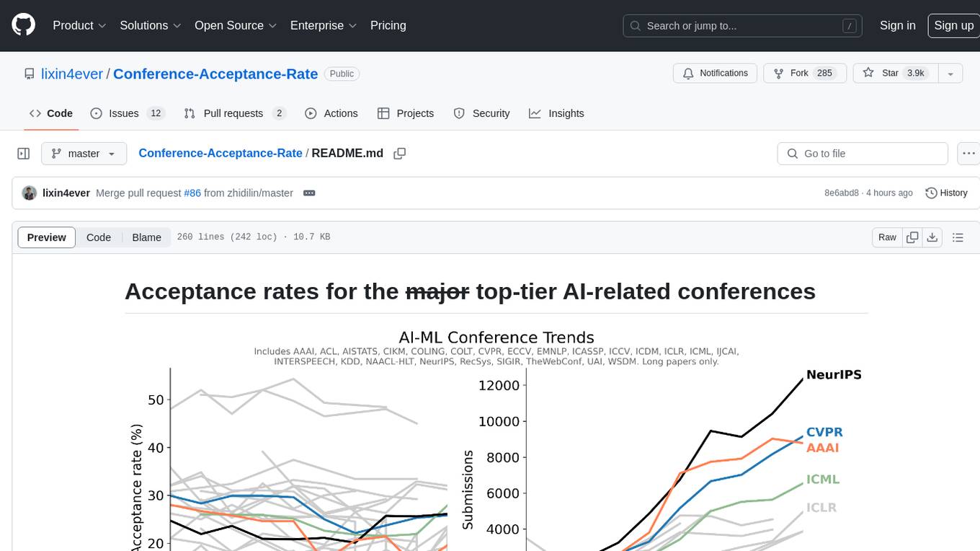
Task: Click the Fork count 285
Action: pos(825,74)
